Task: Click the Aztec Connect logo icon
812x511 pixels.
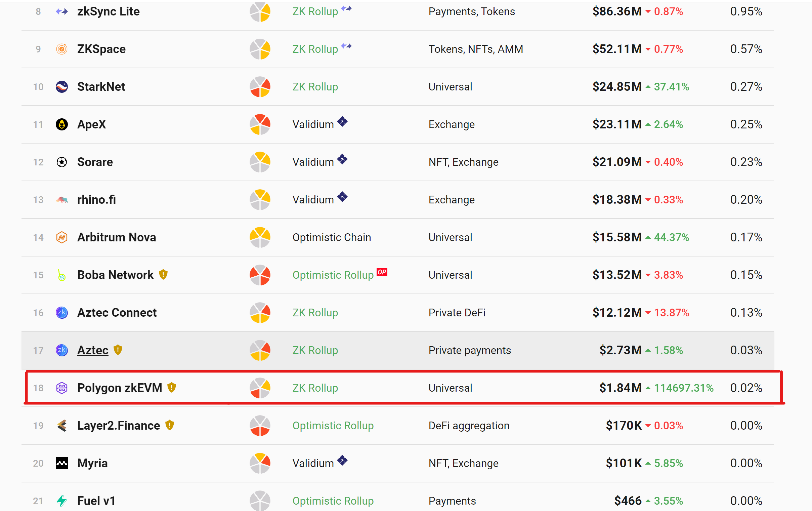Action: 62,313
